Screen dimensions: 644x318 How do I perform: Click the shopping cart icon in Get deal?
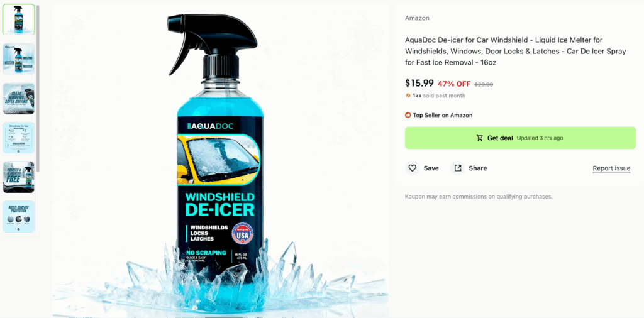pyautogui.click(x=480, y=138)
